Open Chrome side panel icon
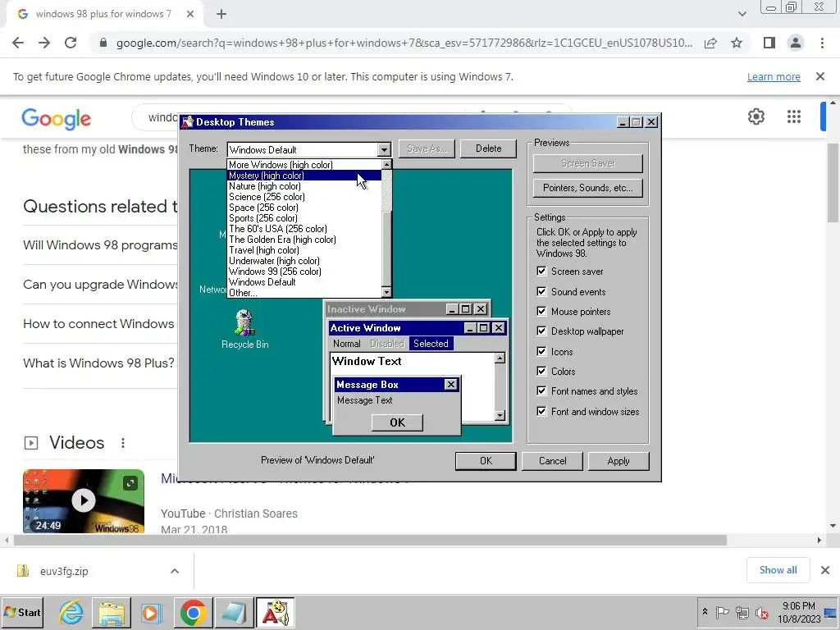The width and height of the screenshot is (840, 630). click(x=769, y=43)
